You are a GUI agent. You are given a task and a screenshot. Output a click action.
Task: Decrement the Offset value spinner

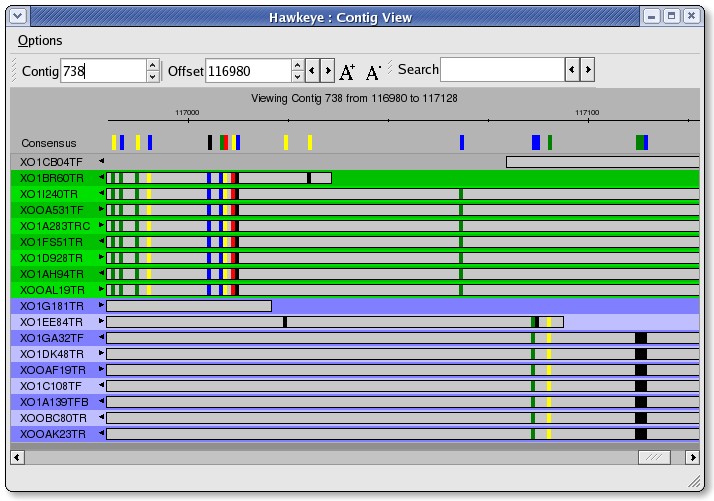297,77
